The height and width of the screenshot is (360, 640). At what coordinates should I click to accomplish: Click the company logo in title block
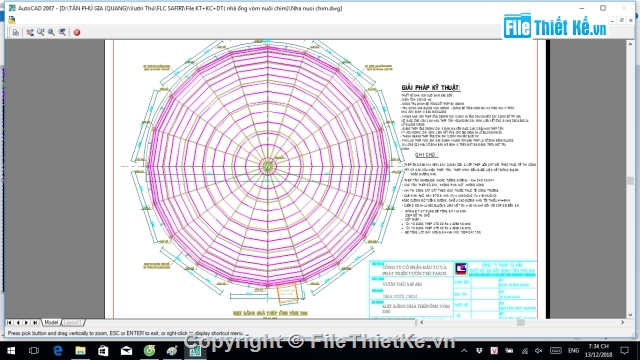461,268
